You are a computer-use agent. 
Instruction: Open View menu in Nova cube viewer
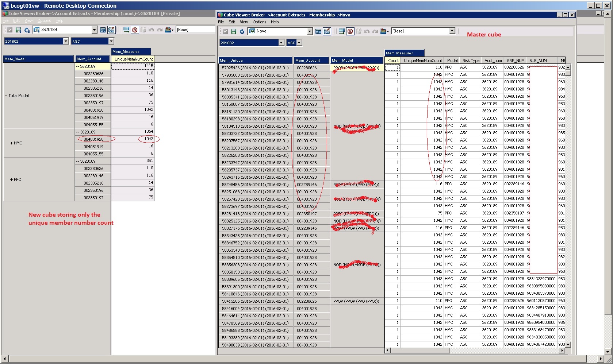(244, 22)
